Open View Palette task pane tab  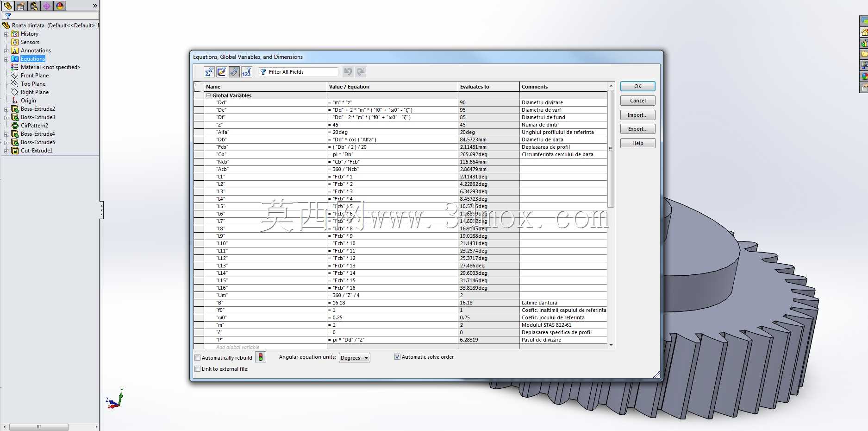point(864,65)
